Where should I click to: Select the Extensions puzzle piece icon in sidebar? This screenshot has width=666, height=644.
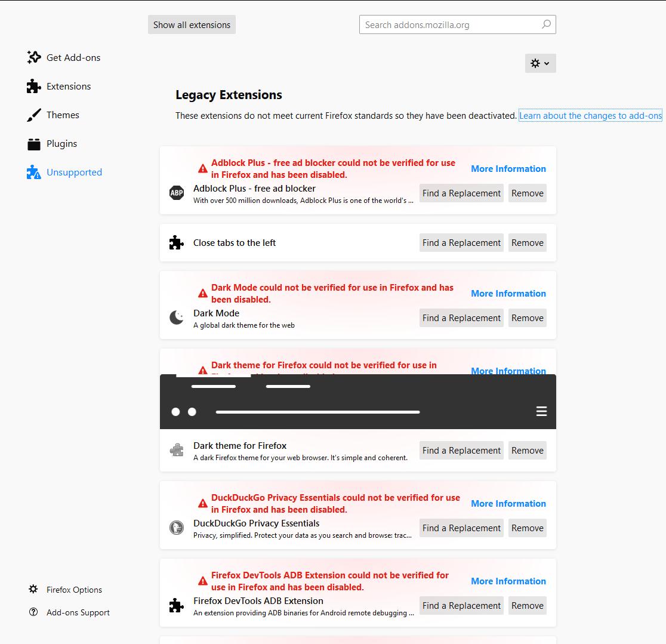click(x=33, y=86)
